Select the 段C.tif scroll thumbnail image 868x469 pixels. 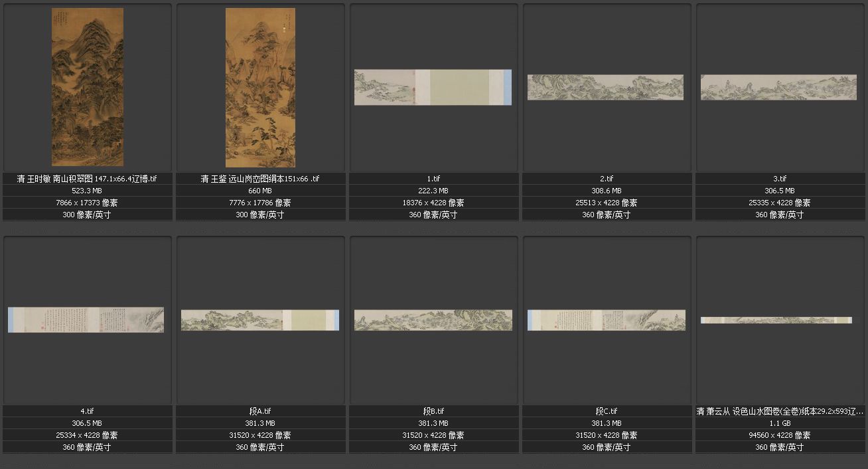tap(607, 320)
